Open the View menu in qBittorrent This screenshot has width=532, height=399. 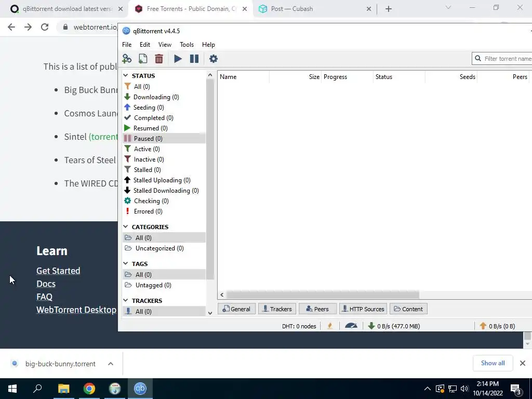165,45
